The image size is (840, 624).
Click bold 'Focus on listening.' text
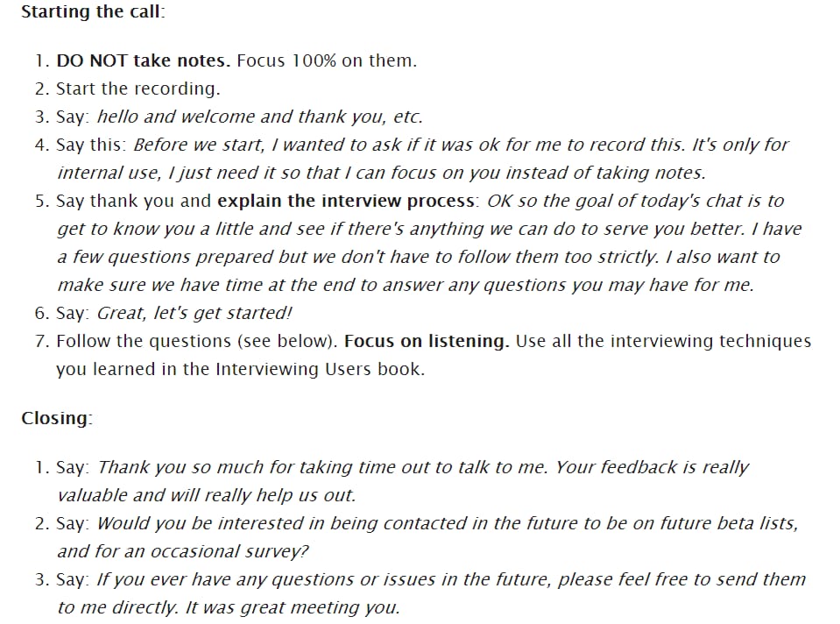click(x=427, y=342)
